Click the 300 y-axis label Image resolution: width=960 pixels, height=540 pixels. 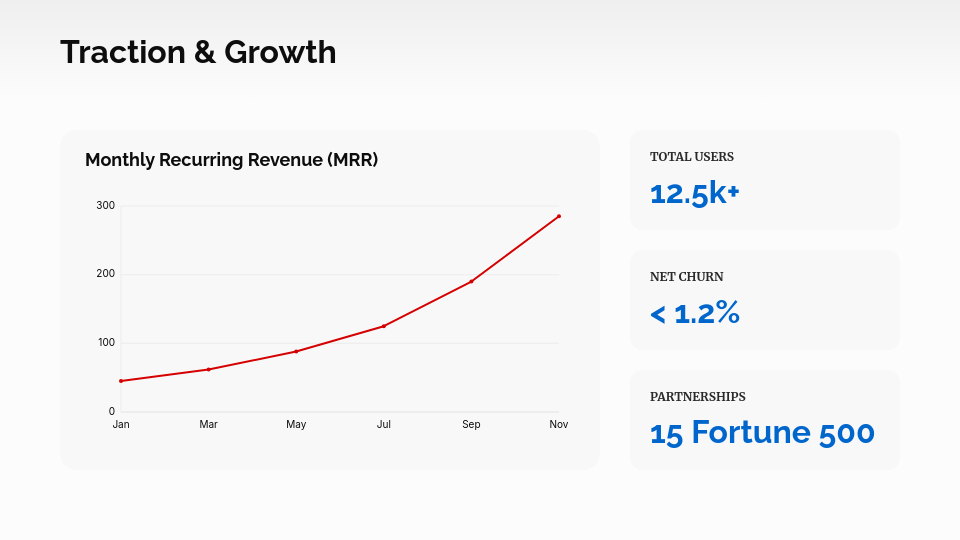coord(105,206)
